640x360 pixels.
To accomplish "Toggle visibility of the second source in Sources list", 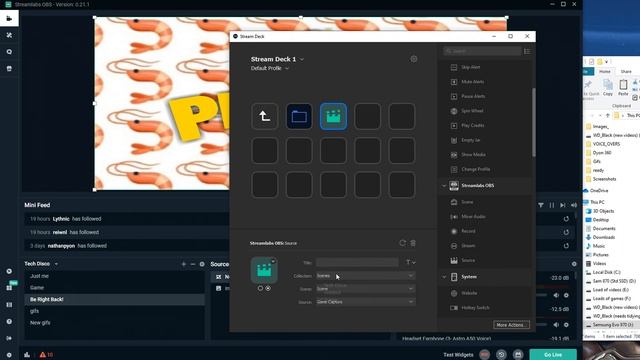I will [x=219, y=288].
